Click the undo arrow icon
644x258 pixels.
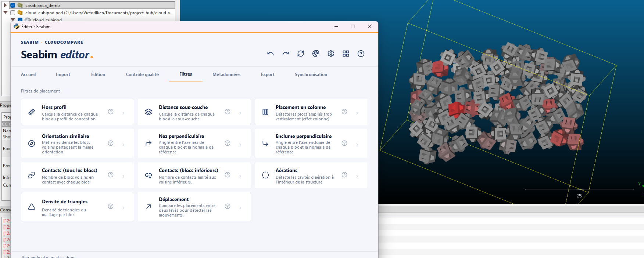(x=271, y=54)
